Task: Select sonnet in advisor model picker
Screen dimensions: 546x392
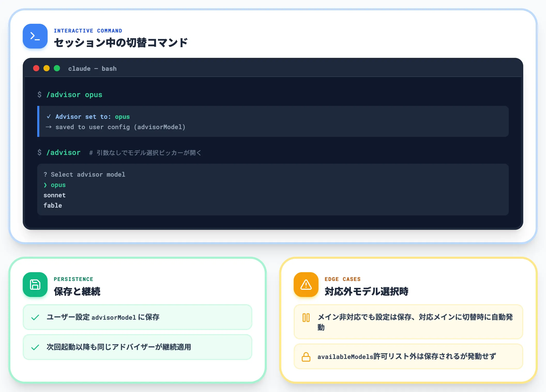Action: coord(55,195)
